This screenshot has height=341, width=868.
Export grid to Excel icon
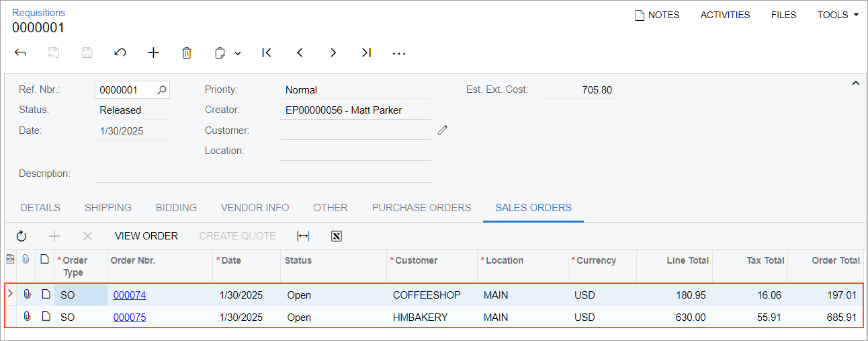click(337, 236)
